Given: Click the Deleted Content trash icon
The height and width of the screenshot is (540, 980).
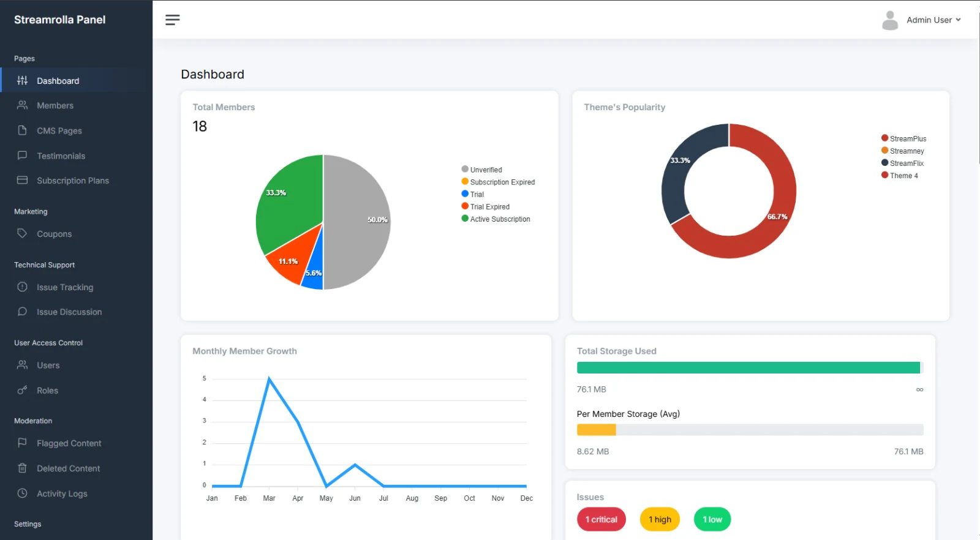Looking at the screenshot, I should click(x=23, y=468).
